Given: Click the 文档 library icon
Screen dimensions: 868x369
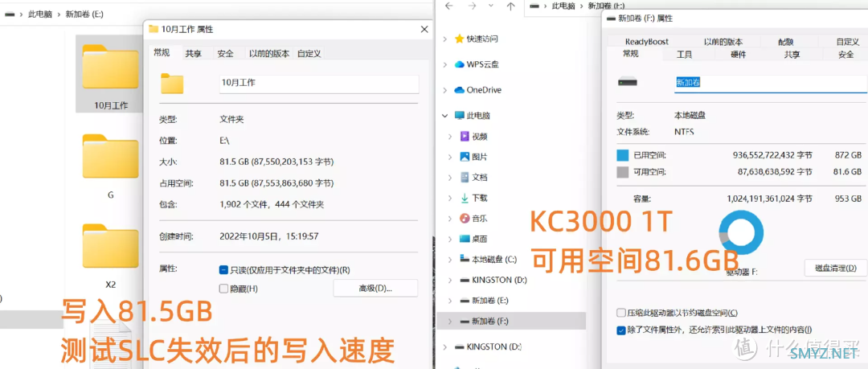Looking at the screenshot, I should point(465,178).
